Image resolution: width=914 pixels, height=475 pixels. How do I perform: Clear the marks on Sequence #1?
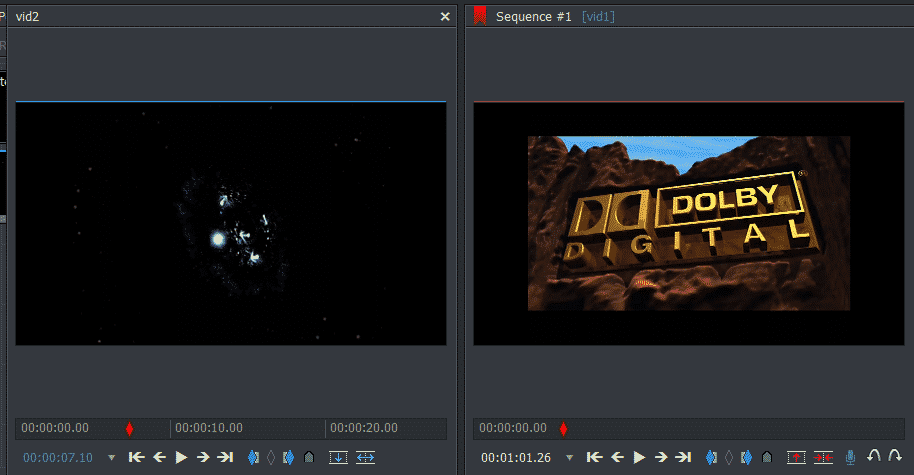pyautogui.click(x=729, y=458)
